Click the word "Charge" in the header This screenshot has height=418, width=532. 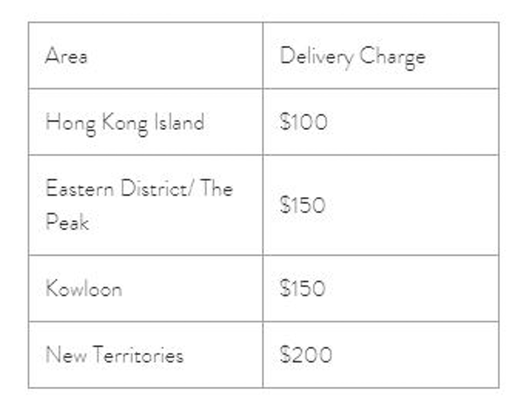tap(392, 57)
